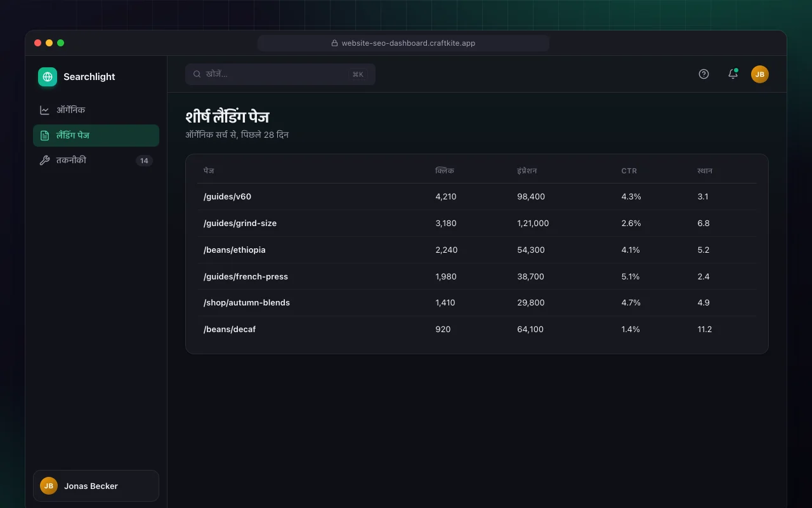This screenshot has height=508, width=812.
Task: Click the wrench icon beside तकनीकी
Action: (44, 161)
